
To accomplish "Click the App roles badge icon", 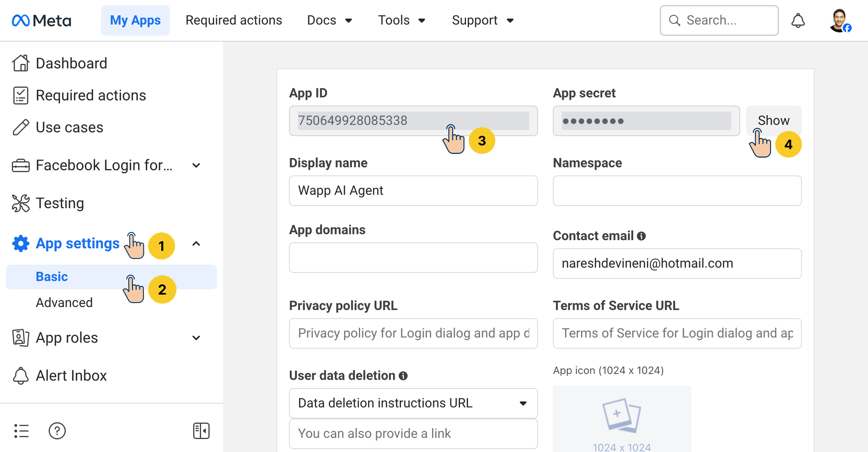I will coord(21,338).
